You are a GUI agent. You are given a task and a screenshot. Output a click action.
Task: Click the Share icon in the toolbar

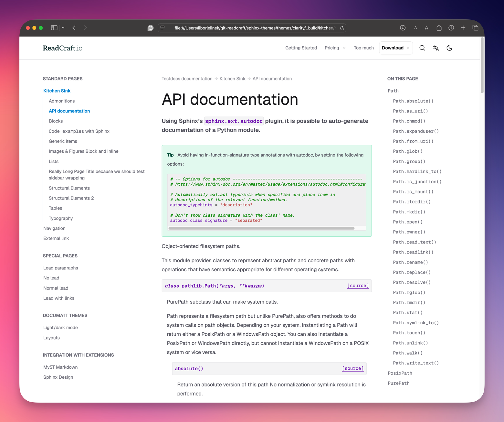[439, 28]
